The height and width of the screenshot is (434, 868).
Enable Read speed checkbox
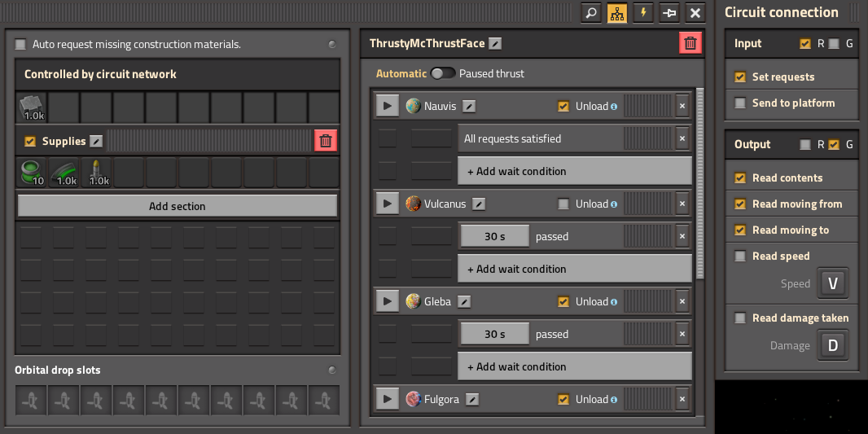(739, 256)
